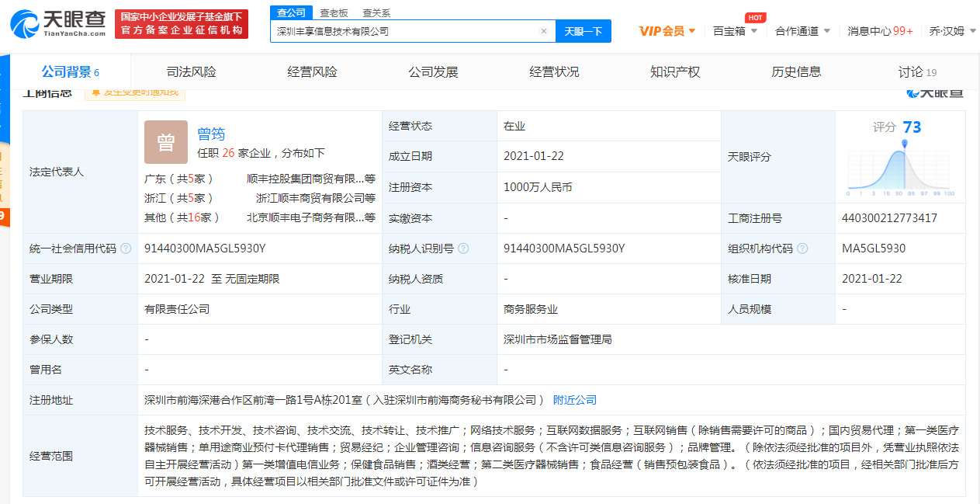Viewport: 980px width, 504px height.
Task: Open the 公司背景 tab
Action: pos(71,72)
